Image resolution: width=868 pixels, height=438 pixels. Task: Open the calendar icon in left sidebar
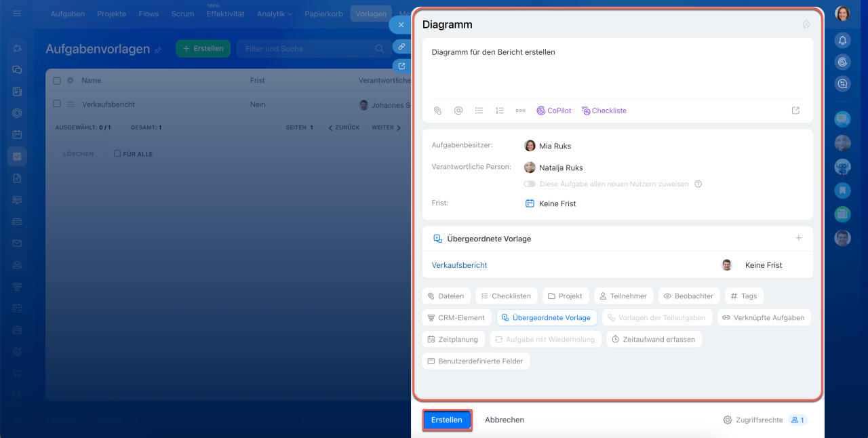pos(17,134)
